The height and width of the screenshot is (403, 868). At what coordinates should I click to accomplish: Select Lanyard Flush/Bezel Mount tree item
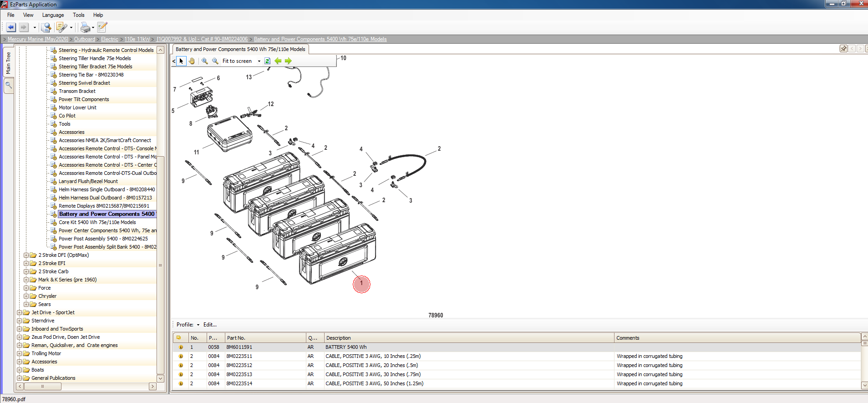88,181
